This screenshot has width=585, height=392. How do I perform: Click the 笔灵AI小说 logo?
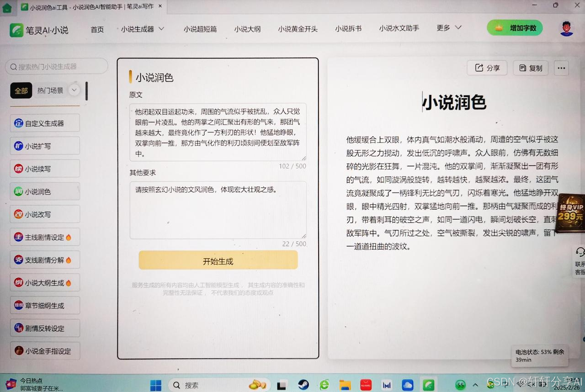[39, 30]
